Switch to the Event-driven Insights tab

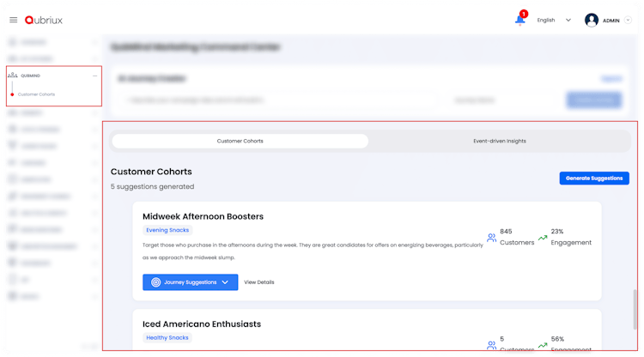tap(499, 141)
